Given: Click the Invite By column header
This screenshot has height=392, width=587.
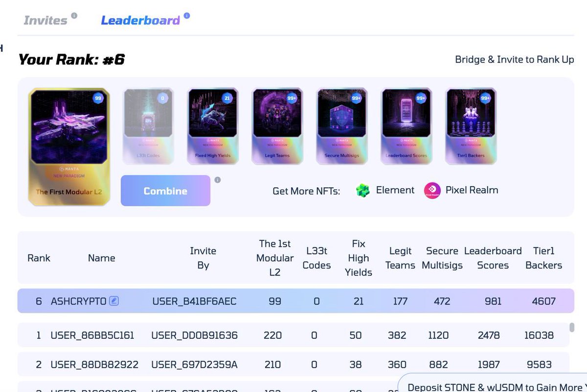Looking at the screenshot, I should pos(203,258).
